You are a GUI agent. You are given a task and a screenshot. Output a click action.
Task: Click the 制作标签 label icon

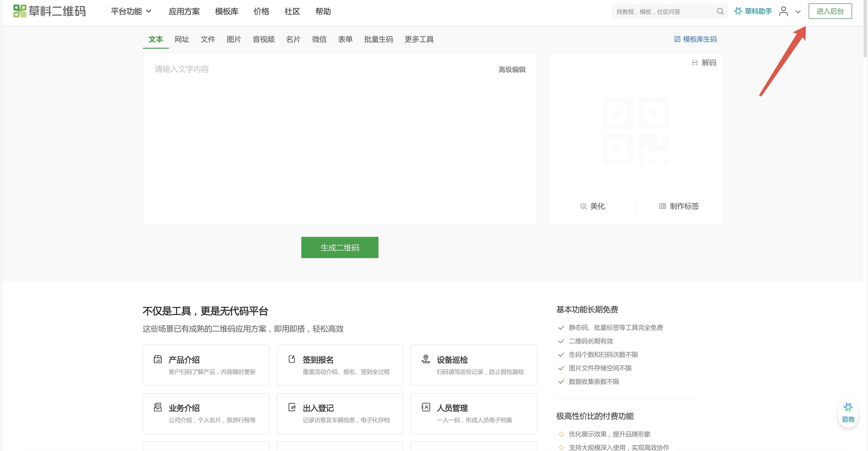tap(662, 206)
